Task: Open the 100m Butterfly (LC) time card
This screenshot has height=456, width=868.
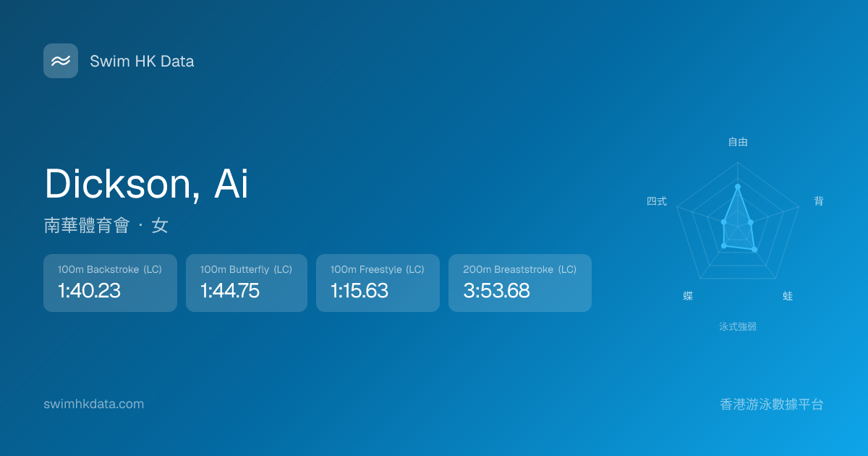Action: point(246,283)
